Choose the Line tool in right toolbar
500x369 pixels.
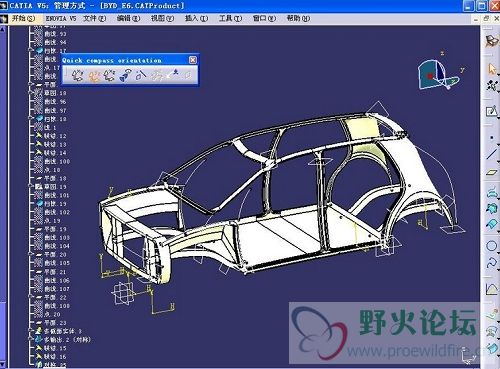click(x=492, y=154)
